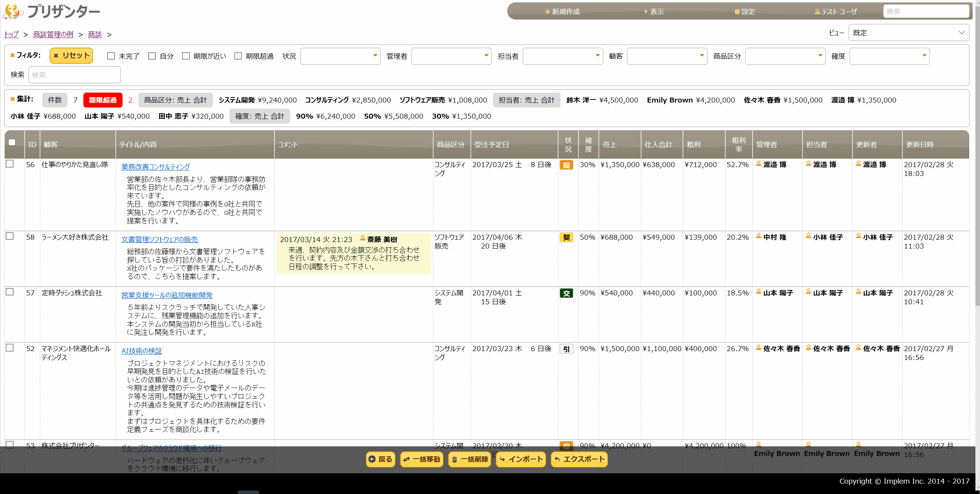Expand the 確度 filter dropdown
Screen dimensions: 980x494
tap(889, 56)
